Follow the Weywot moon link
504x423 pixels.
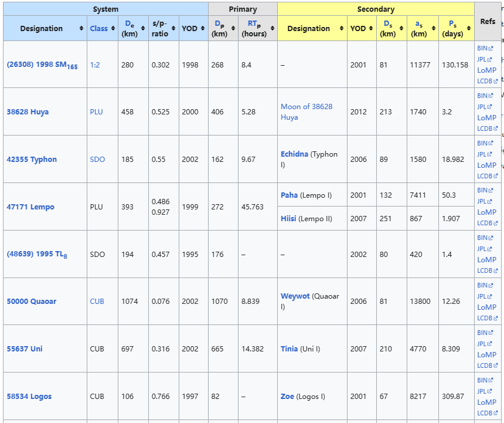(x=295, y=296)
